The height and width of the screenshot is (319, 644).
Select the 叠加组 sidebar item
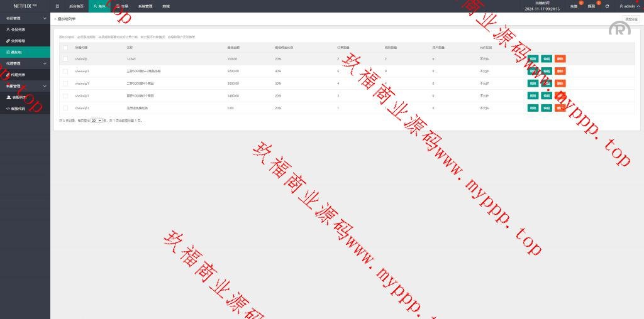click(x=16, y=52)
